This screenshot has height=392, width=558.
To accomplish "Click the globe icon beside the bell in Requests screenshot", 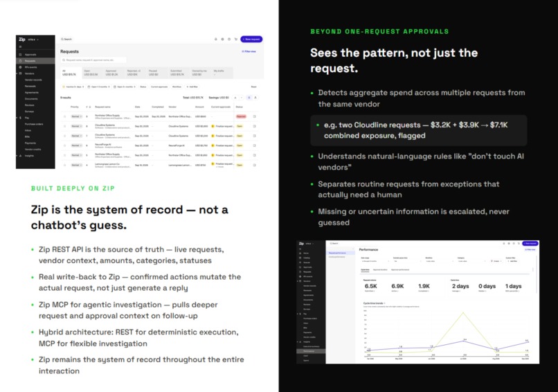I will point(222,39).
